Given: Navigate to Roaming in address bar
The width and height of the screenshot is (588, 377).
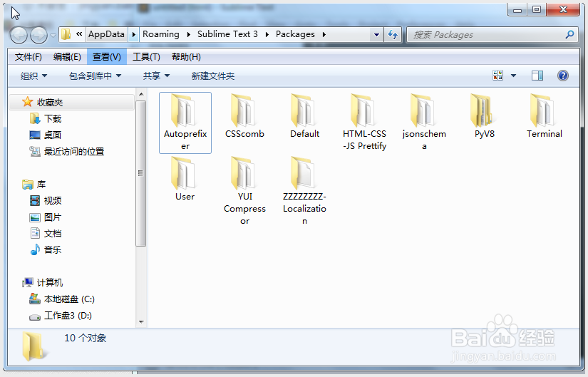Looking at the screenshot, I should 161,34.
